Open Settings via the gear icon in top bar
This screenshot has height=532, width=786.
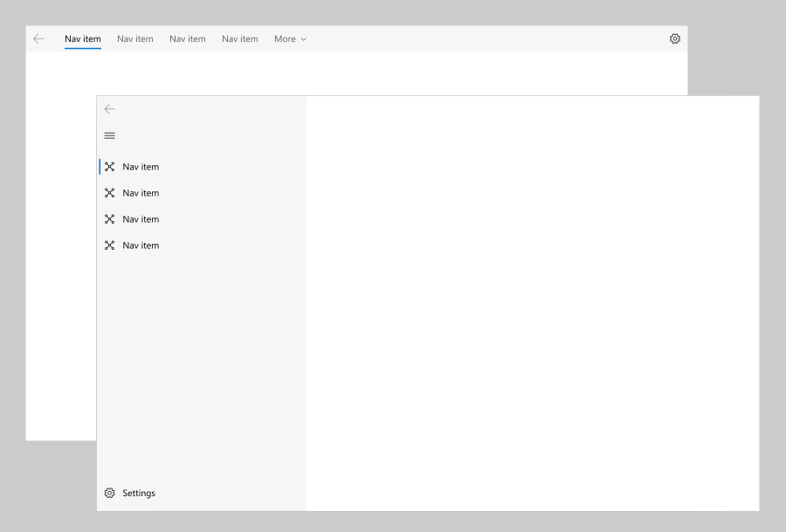[x=674, y=38]
